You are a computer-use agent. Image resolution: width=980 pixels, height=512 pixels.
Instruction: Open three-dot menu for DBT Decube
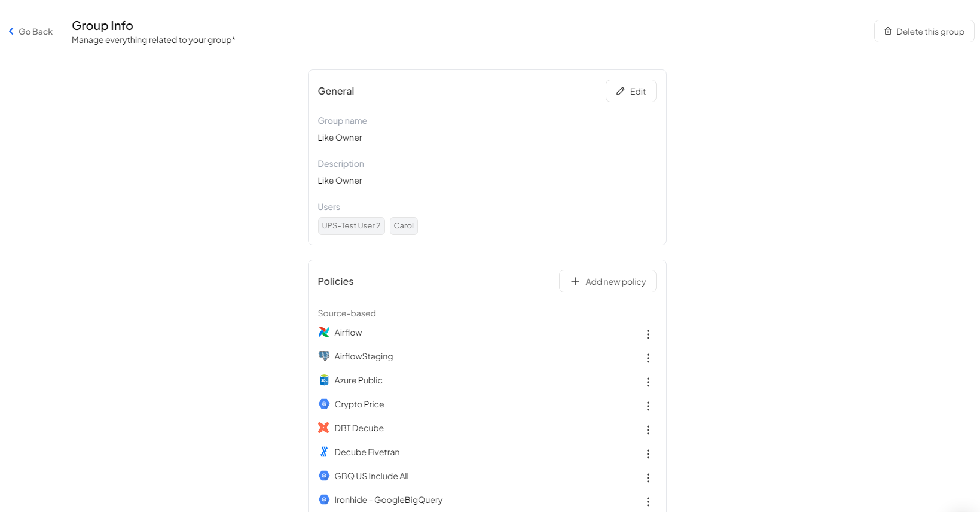click(x=648, y=430)
